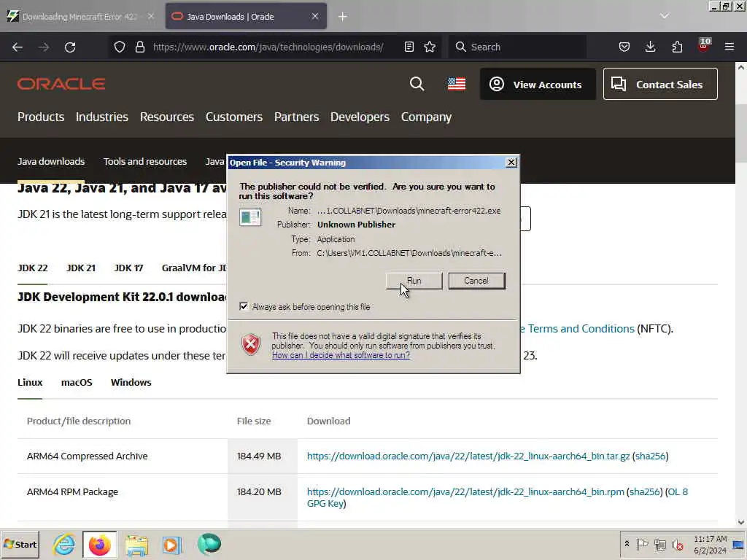
Task: Open the Windows Start button
Action: [x=20, y=544]
